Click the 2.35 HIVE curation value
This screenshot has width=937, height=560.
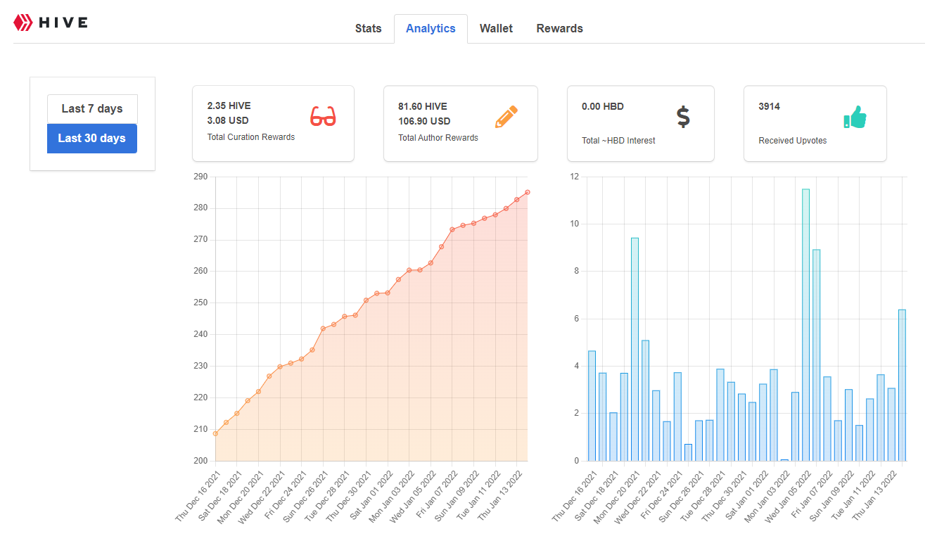(x=229, y=106)
